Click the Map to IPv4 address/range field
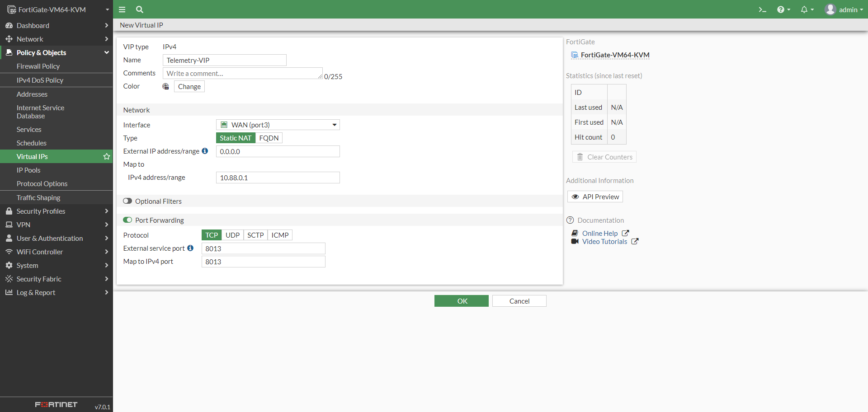This screenshot has height=412, width=868. [x=278, y=178]
